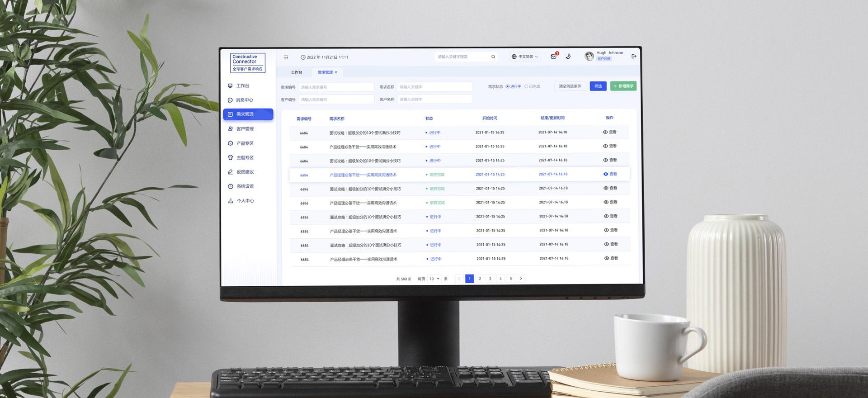Click the green 新增需求 button

pyautogui.click(x=623, y=86)
